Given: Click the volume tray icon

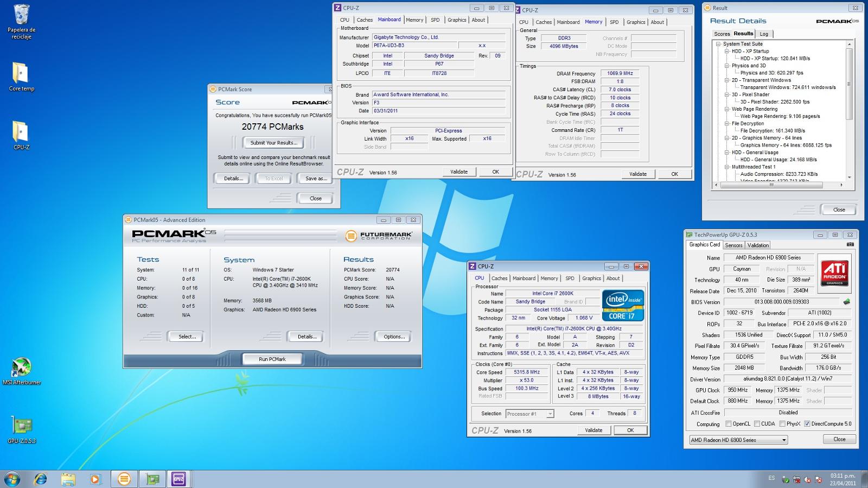Looking at the screenshot, I should click(x=808, y=480).
